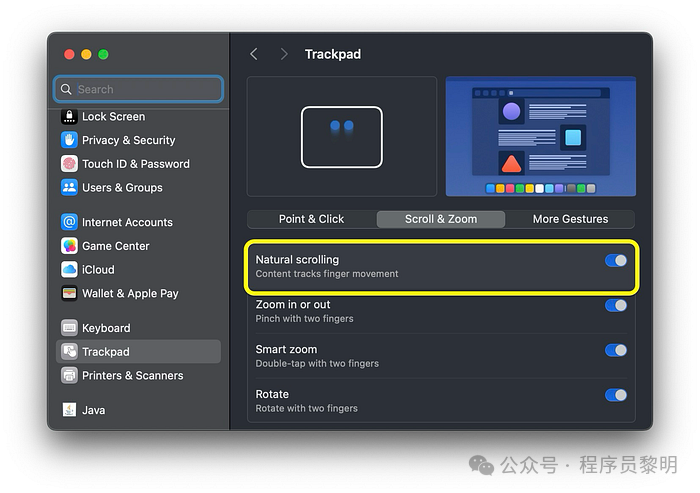Click the Rotate setting label
Image resolution: width=700 pixels, height=493 pixels.
point(272,394)
